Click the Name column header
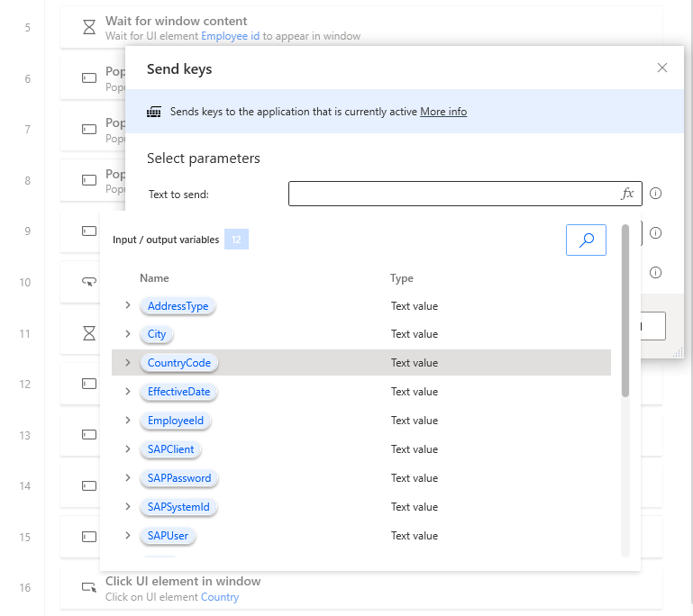 [154, 278]
